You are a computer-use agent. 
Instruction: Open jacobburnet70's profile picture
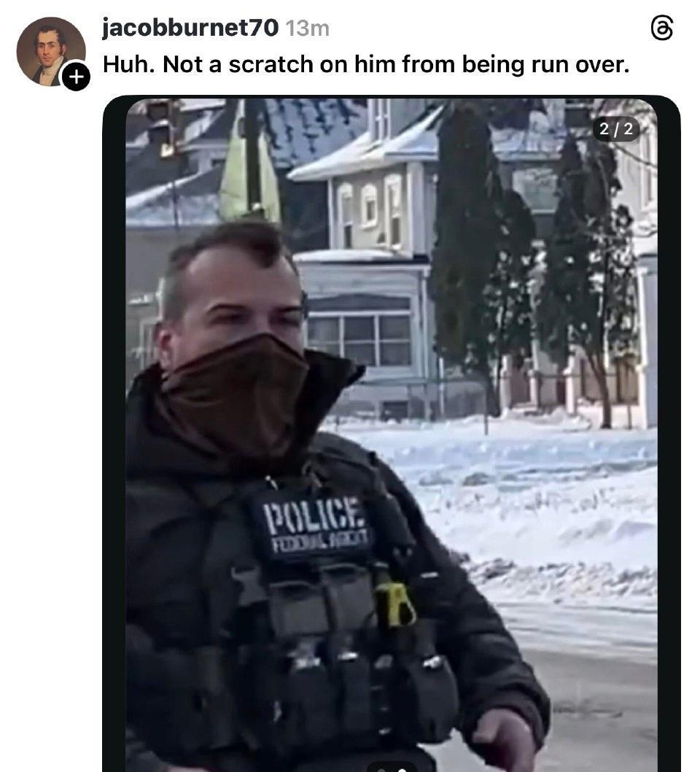[50, 52]
